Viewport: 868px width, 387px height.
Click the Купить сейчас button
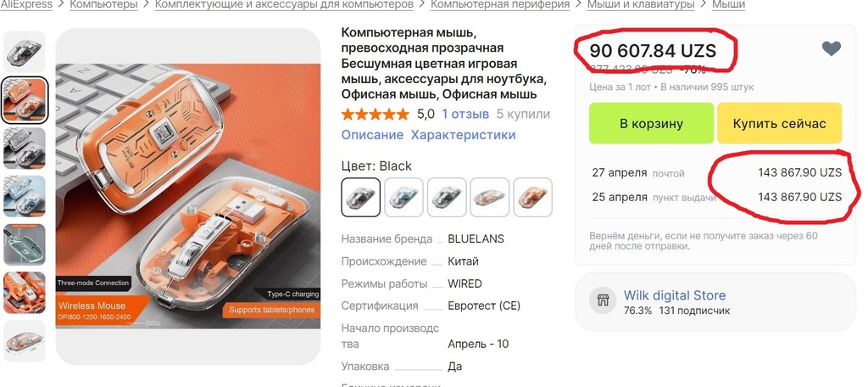[x=780, y=123]
